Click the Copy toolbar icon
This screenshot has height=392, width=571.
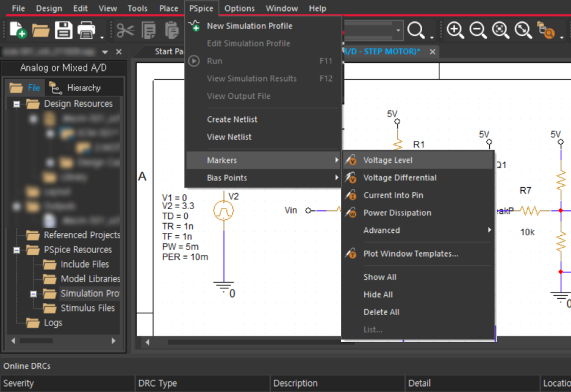point(149,30)
